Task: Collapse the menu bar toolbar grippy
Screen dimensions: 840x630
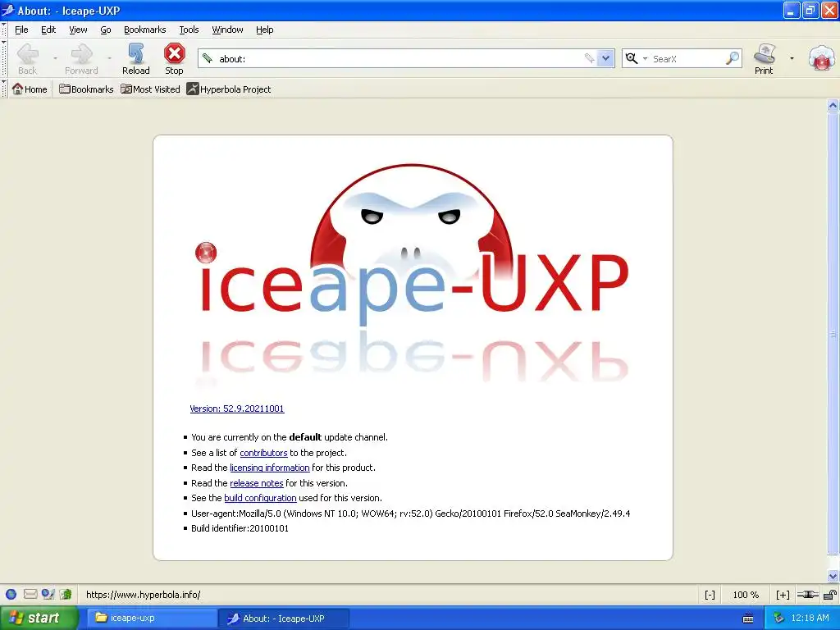Action: point(4,30)
